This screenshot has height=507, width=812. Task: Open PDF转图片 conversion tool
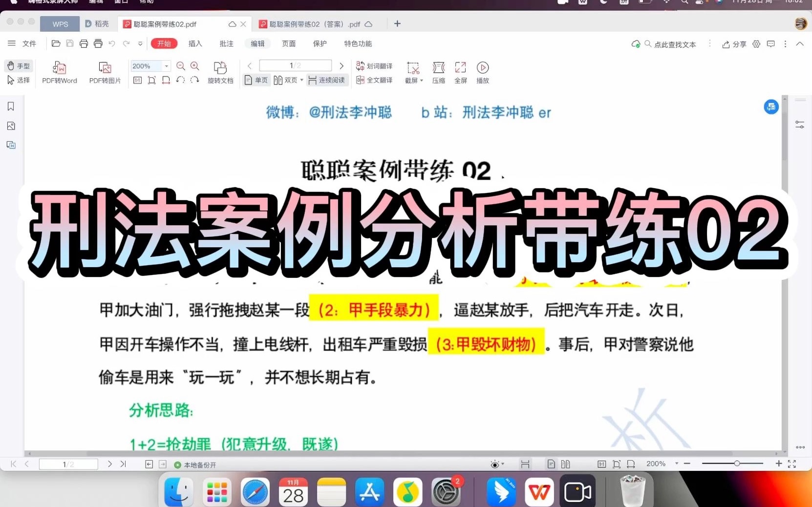(105, 72)
